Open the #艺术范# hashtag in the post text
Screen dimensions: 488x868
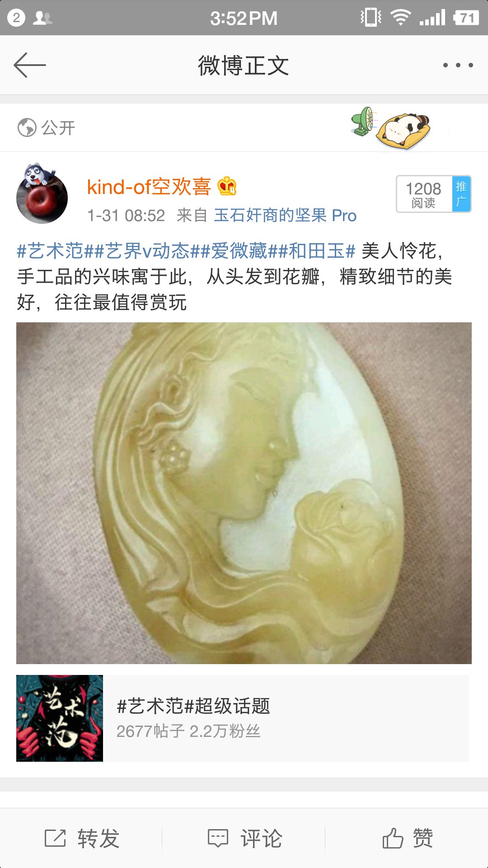point(50,251)
